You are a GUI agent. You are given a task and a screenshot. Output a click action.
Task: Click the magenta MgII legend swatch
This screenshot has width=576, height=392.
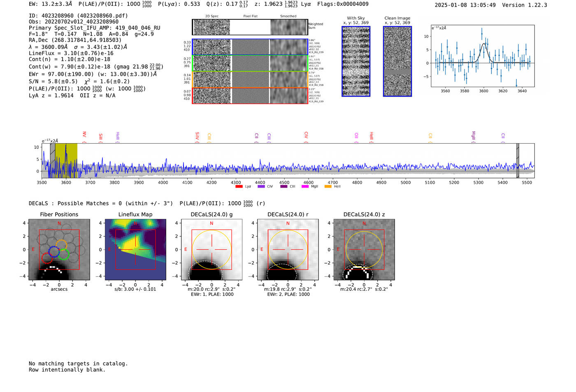coord(305,187)
